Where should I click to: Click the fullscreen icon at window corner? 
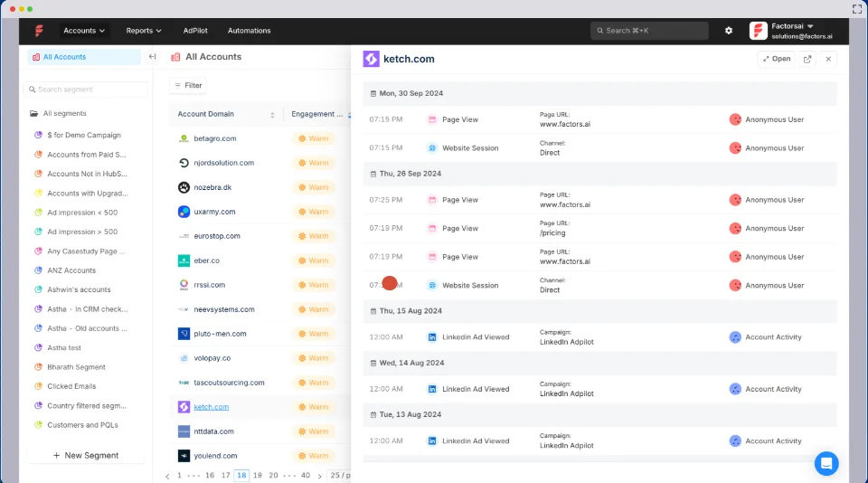(x=857, y=8)
